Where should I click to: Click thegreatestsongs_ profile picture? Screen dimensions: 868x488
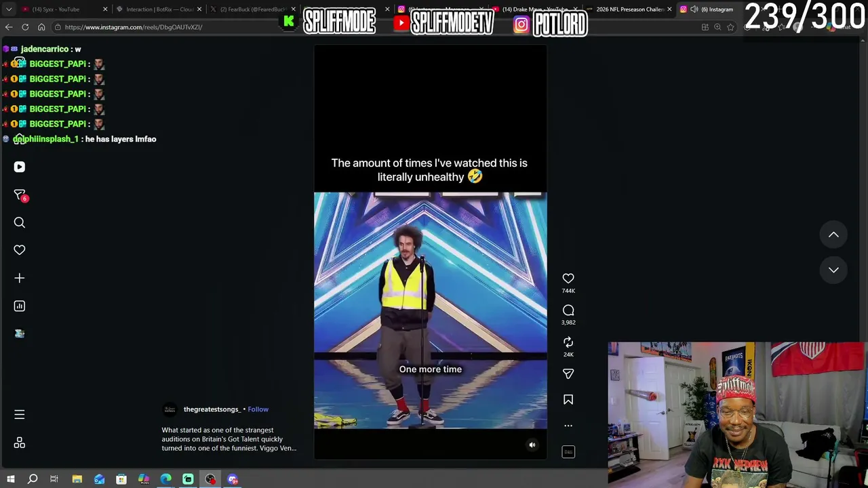pyautogui.click(x=170, y=409)
